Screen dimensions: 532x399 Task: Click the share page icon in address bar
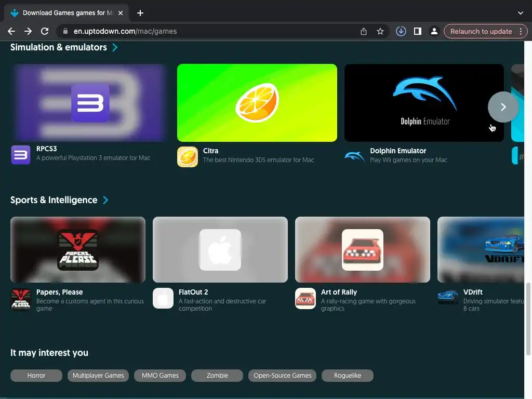(x=363, y=31)
